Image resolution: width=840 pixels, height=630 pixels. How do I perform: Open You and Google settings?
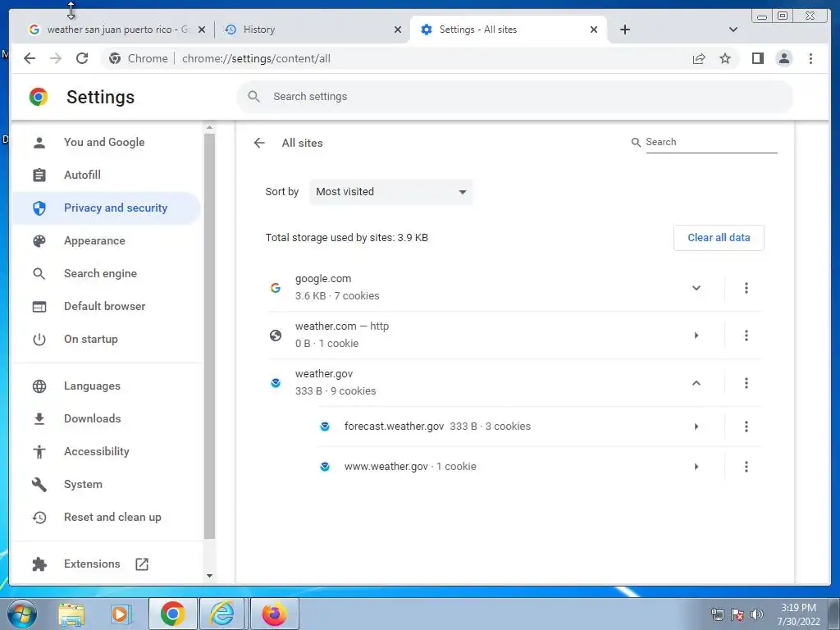point(106,142)
